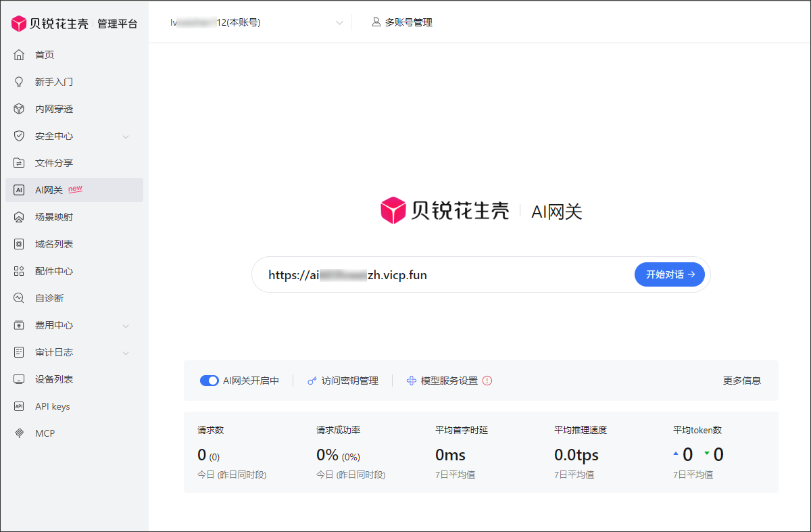Screen dimensions: 811x532
Task: Click the 审计日志 log icon
Action: pyautogui.click(x=19, y=352)
